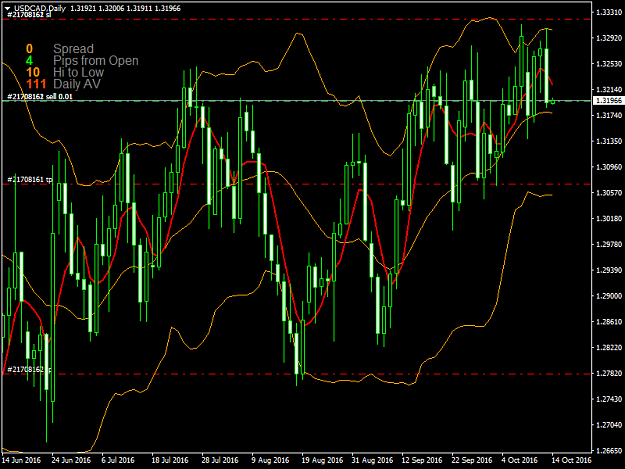The image size is (625, 469).
Task: Click the Daily AV label
Action: pyautogui.click(x=77, y=84)
